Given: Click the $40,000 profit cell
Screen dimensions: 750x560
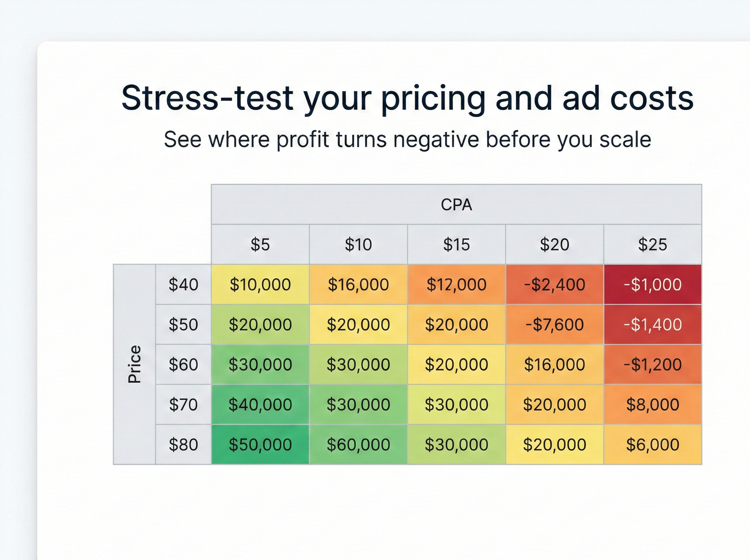Looking at the screenshot, I should [x=260, y=404].
